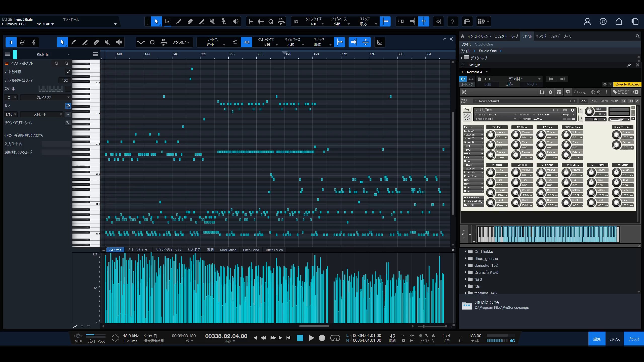The height and width of the screenshot is (362, 644).
Task: Click the Kontakt save disk icon
Action: pos(542,92)
